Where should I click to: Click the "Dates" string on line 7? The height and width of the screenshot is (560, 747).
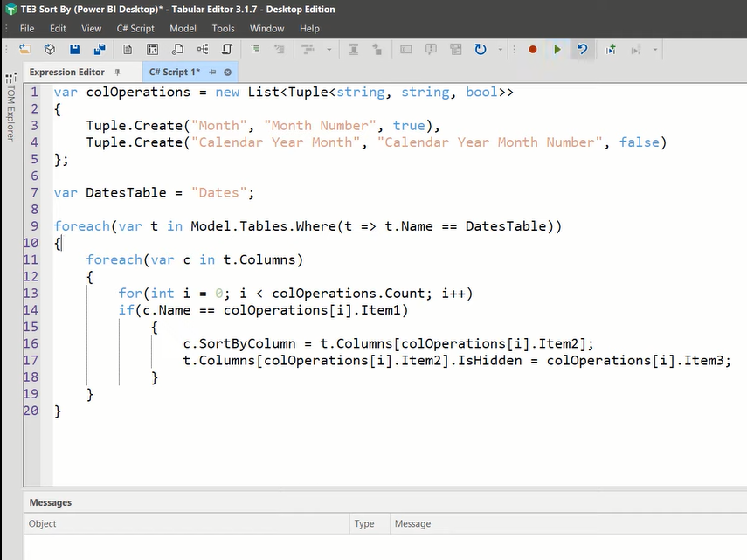click(x=218, y=192)
